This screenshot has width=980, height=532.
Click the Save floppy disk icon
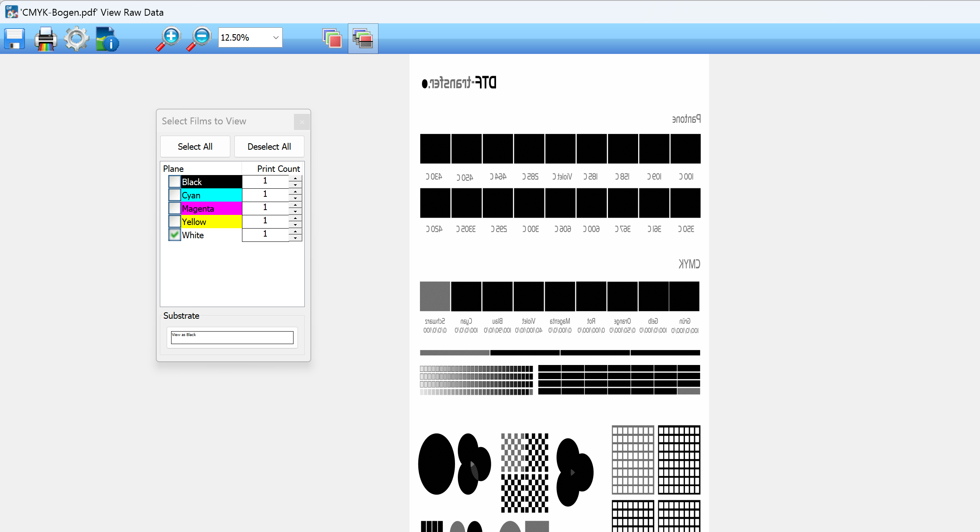15,39
